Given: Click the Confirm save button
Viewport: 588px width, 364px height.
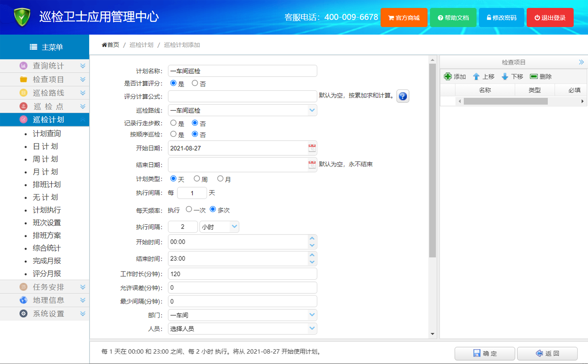Looking at the screenshot, I should pyautogui.click(x=485, y=353).
